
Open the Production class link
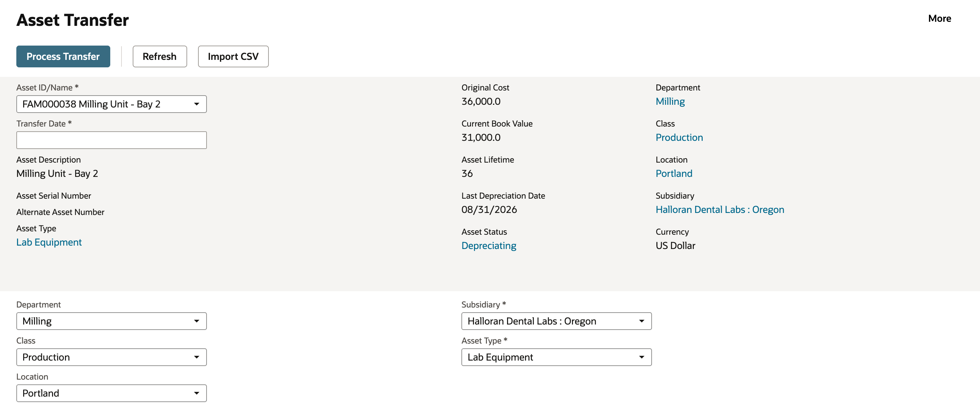tap(679, 137)
